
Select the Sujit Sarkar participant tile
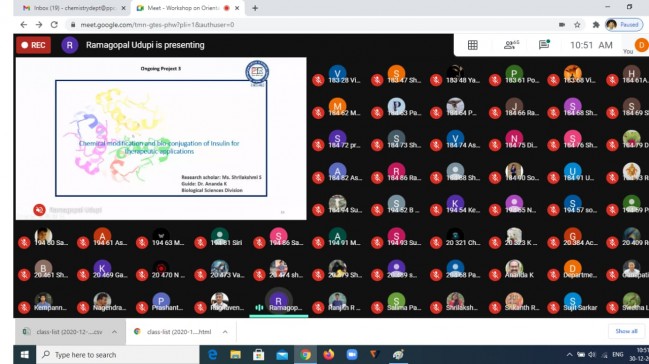(573, 302)
